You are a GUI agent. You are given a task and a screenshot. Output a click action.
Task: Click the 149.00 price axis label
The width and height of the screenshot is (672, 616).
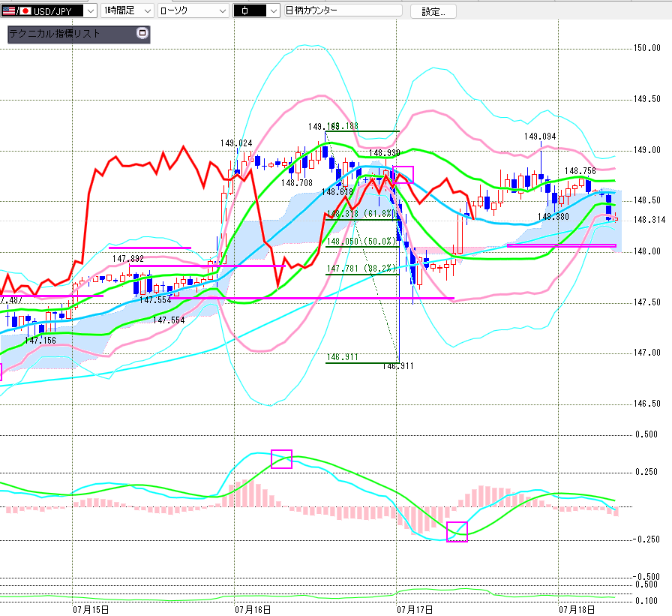click(647, 150)
